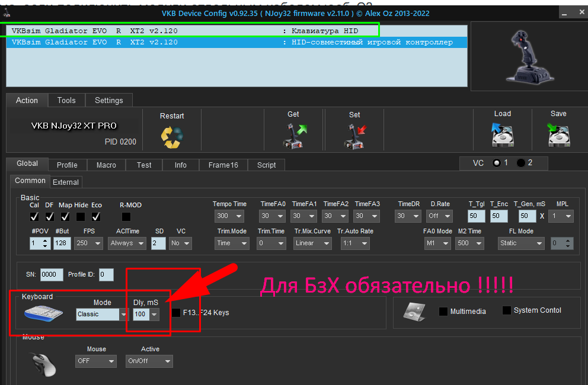588x385 pixels.
Task: Click the multimedia disc icon
Action: (x=414, y=312)
